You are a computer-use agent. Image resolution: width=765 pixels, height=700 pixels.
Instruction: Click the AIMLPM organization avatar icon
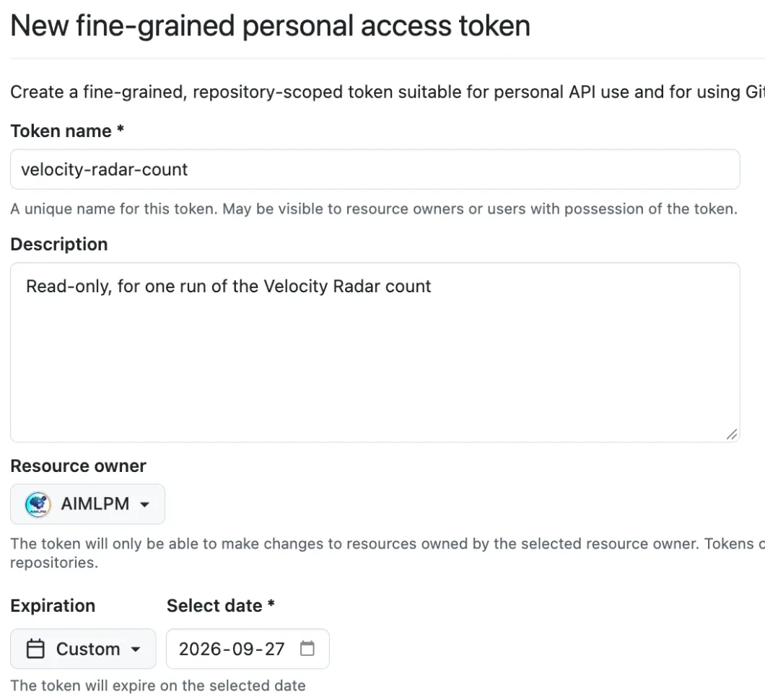pyautogui.click(x=38, y=504)
